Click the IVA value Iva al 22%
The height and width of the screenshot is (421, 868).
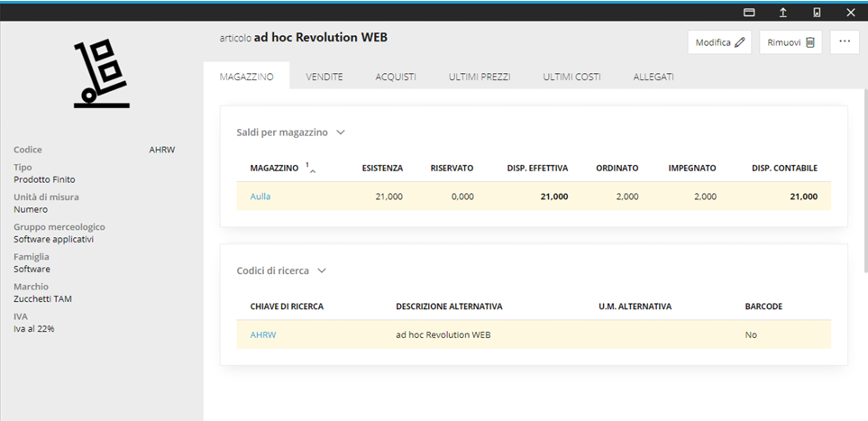coord(33,329)
